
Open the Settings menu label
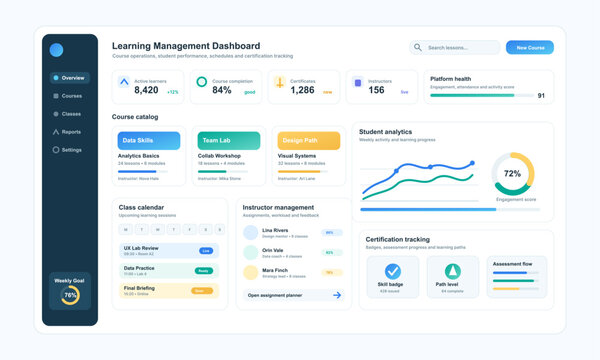[72, 150]
